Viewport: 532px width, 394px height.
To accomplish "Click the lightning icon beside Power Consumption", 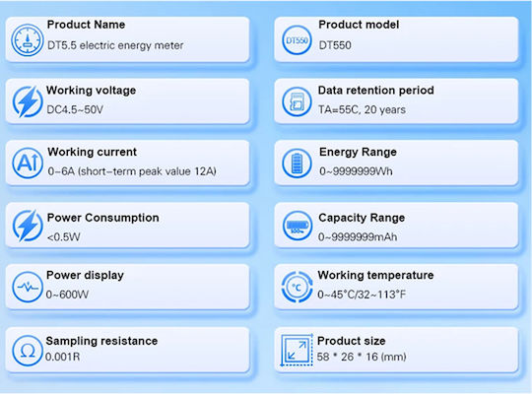I will (28, 226).
